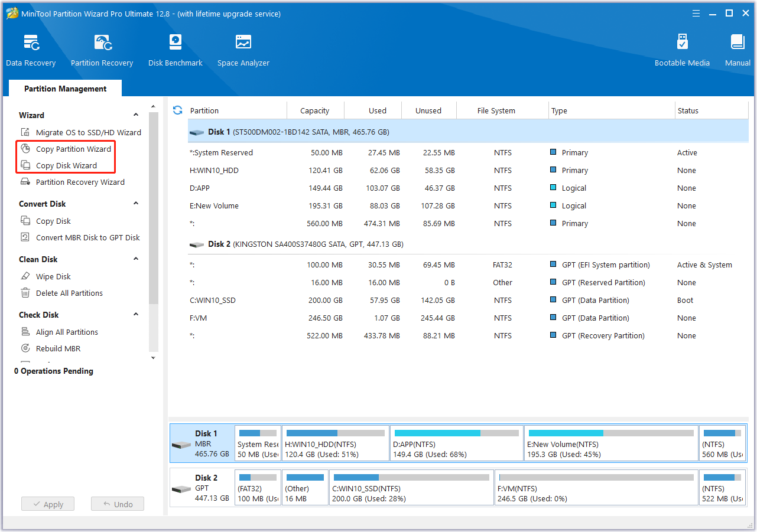Click the 0 Operations Pending label
This screenshot has height=532, width=757.
pos(54,371)
